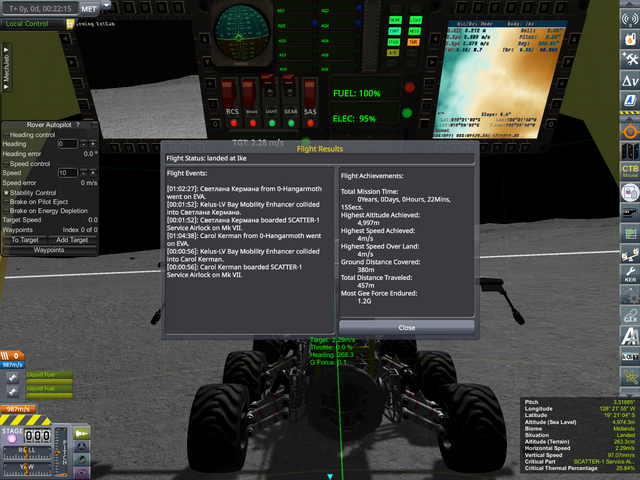Open the digital clock display icon
640x480 pixels.
point(630,356)
